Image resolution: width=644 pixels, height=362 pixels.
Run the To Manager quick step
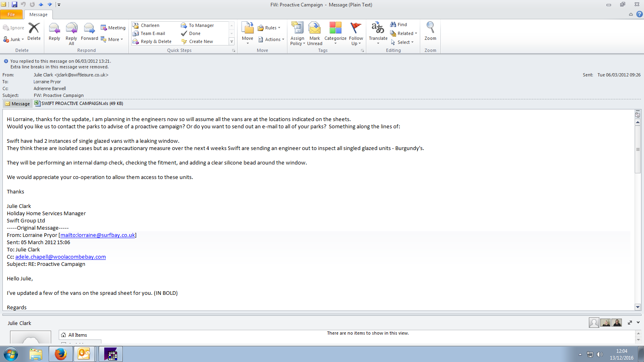click(197, 25)
